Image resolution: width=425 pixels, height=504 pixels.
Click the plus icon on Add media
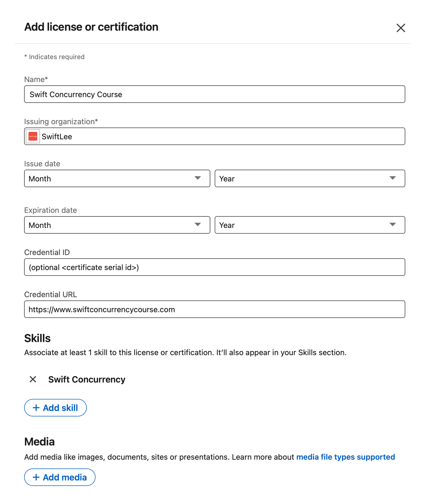click(x=36, y=477)
